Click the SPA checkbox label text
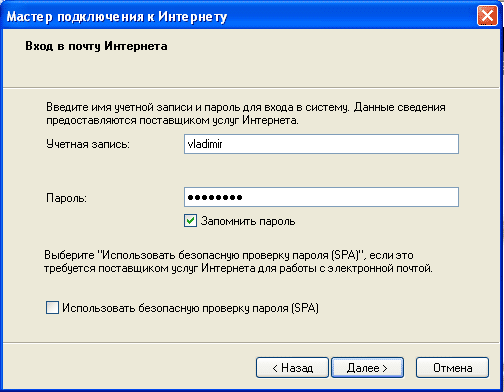Viewport: 504px width, 392px height. click(x=190, y=308)
